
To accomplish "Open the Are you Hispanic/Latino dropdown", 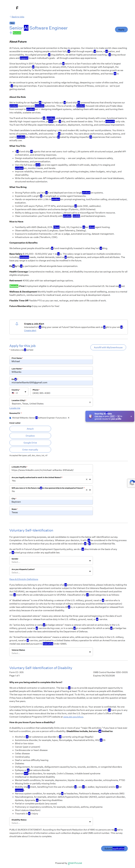I will (90, 571).
